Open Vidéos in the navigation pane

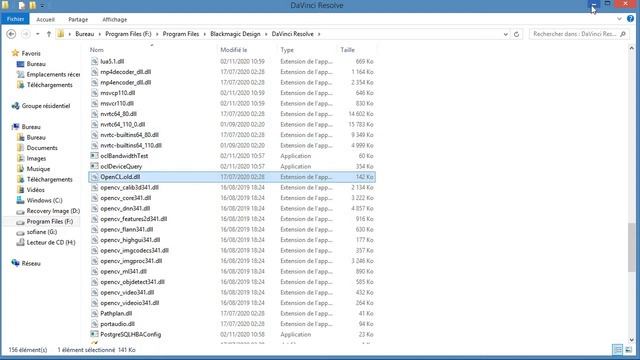(x=36, y=190)
